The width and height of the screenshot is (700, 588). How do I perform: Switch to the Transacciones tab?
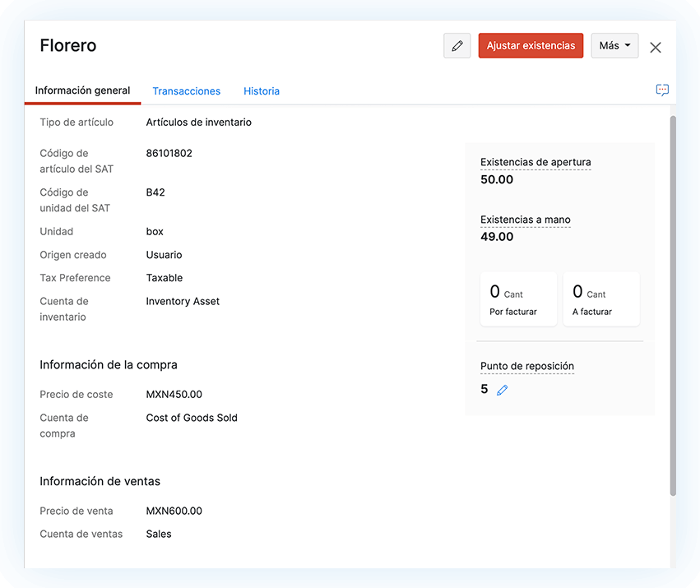tap(186, 90)
